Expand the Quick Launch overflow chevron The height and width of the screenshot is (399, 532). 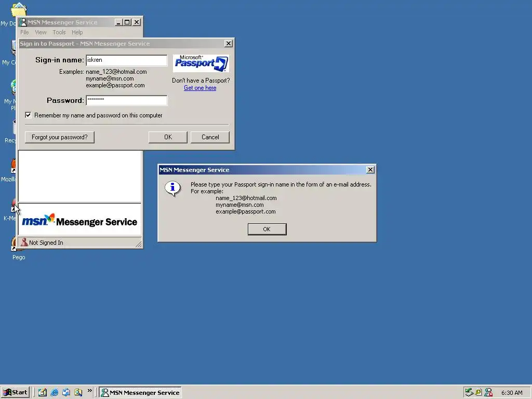click(x=89, y=391)
